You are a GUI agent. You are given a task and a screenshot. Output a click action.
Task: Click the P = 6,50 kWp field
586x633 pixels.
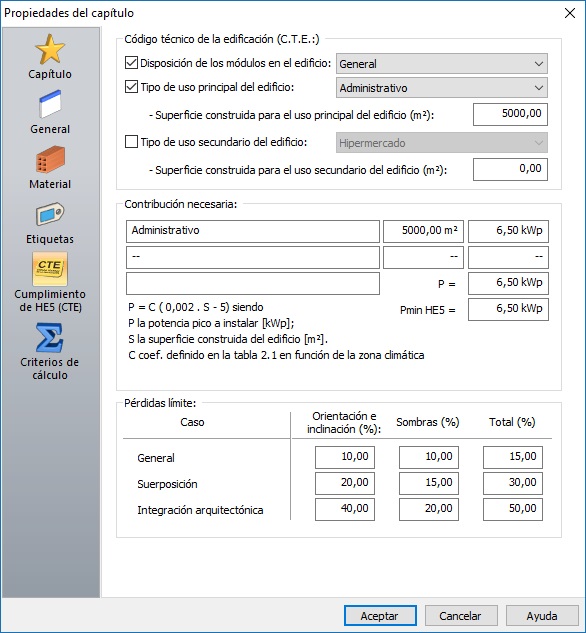pos(508,283)
